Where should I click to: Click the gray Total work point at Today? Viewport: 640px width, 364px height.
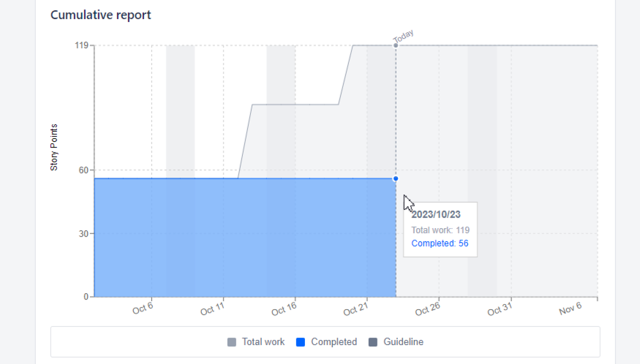(x=396, y=45)
